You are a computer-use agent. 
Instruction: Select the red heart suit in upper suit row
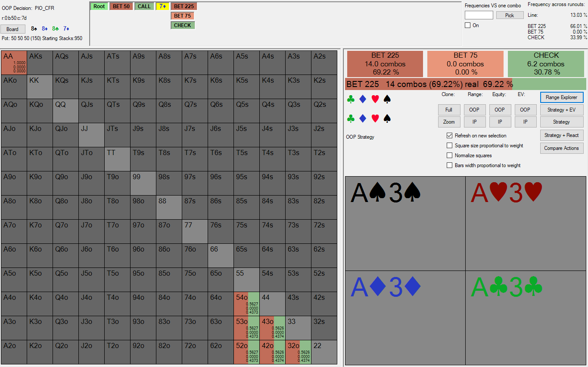tap(375, 100)
